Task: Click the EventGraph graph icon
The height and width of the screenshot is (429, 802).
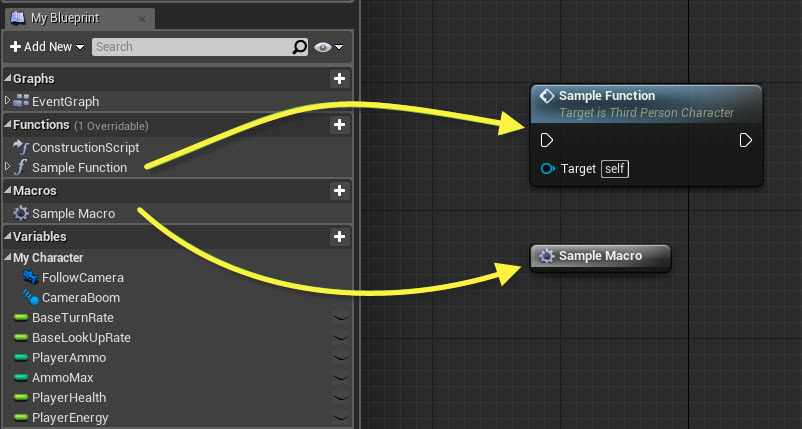Action: 21,101
